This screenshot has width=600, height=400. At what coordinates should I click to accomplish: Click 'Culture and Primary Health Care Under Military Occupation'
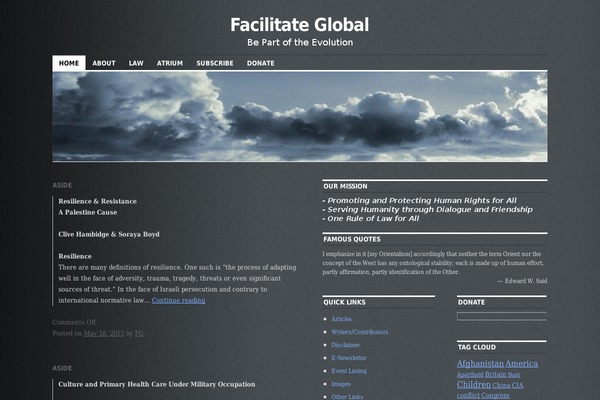pyautogui.click(x=157, y=384)
